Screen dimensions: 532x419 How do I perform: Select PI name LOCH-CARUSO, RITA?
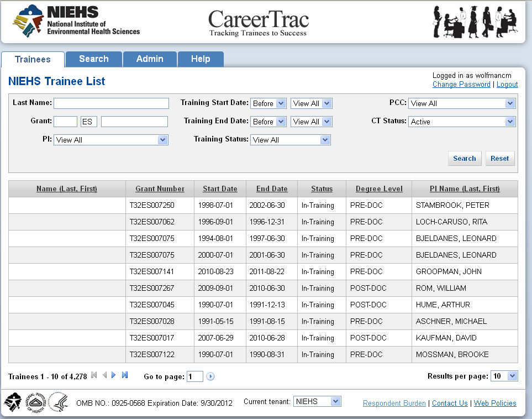coord(451,222)
